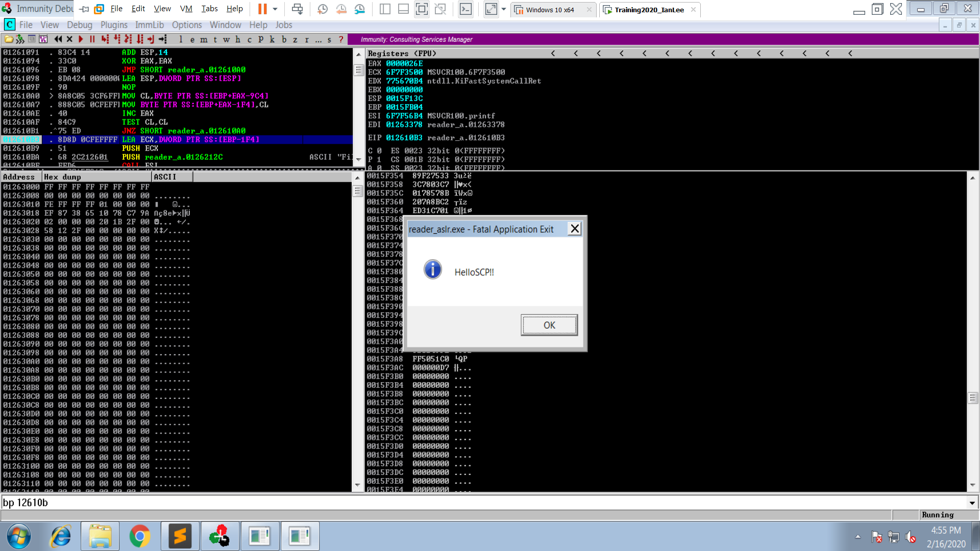This screenshot has height=551, width=980.
Task: Show source with 's' button
Action: (x=329, y=39)
